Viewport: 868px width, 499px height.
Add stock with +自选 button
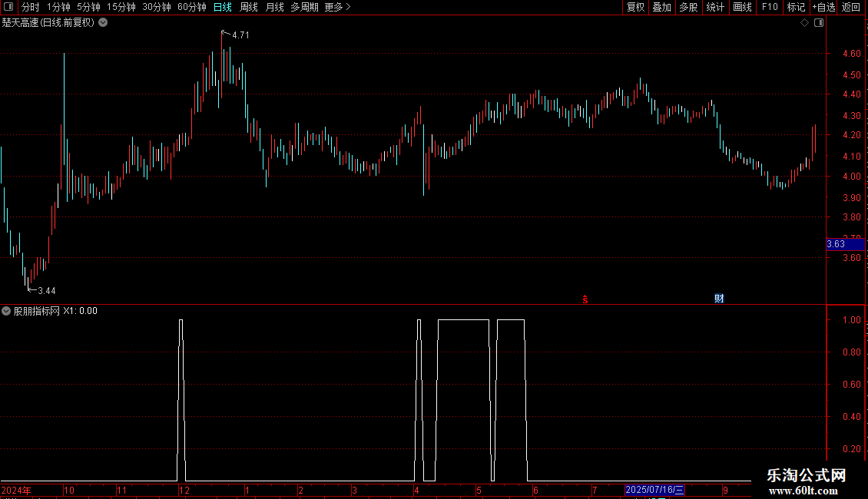(x=823, y=7)
